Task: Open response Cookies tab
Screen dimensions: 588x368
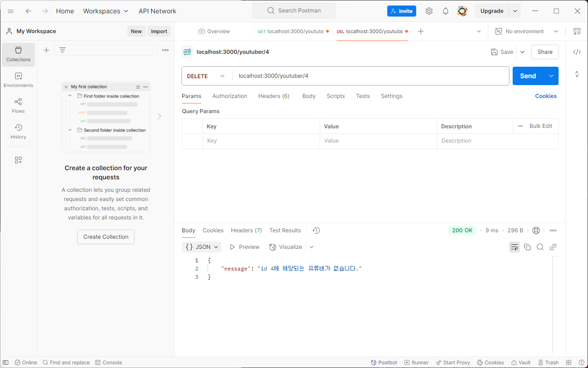Action: [x=213, y=230]
